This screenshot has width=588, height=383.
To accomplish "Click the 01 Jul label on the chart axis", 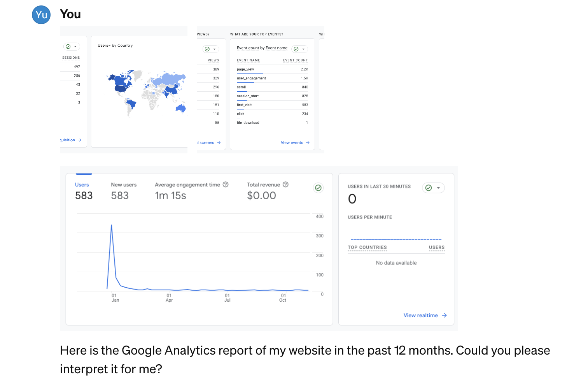I will pos(227,298).
